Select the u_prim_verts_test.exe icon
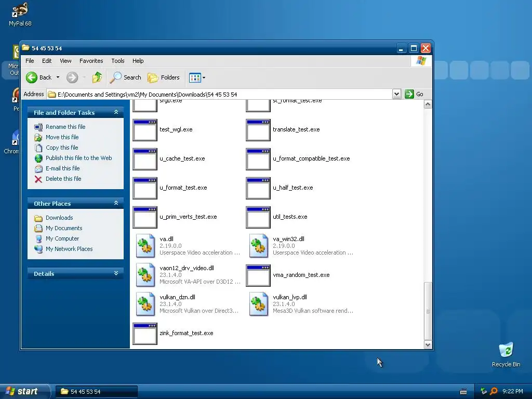 [x=145, y=218]
